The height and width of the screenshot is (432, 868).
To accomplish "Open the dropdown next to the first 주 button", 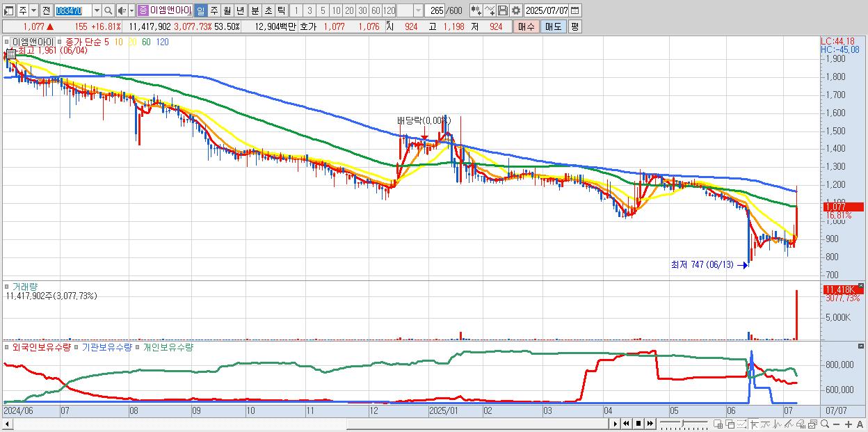I will (33, 10).
